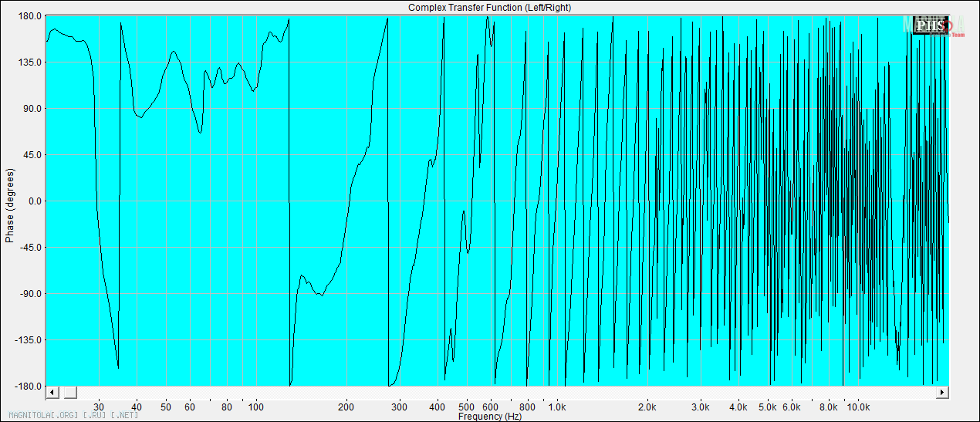Viewport: 980px width, 422px height.
Task: Click the positive '45.0' phase tick label
Action: point(32,155)
